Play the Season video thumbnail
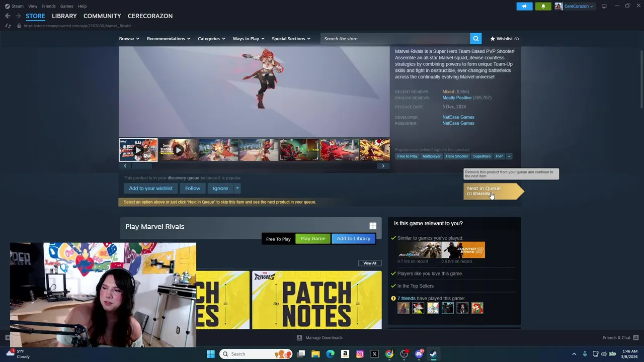This screenshot has height=362, width=644. 179,150
